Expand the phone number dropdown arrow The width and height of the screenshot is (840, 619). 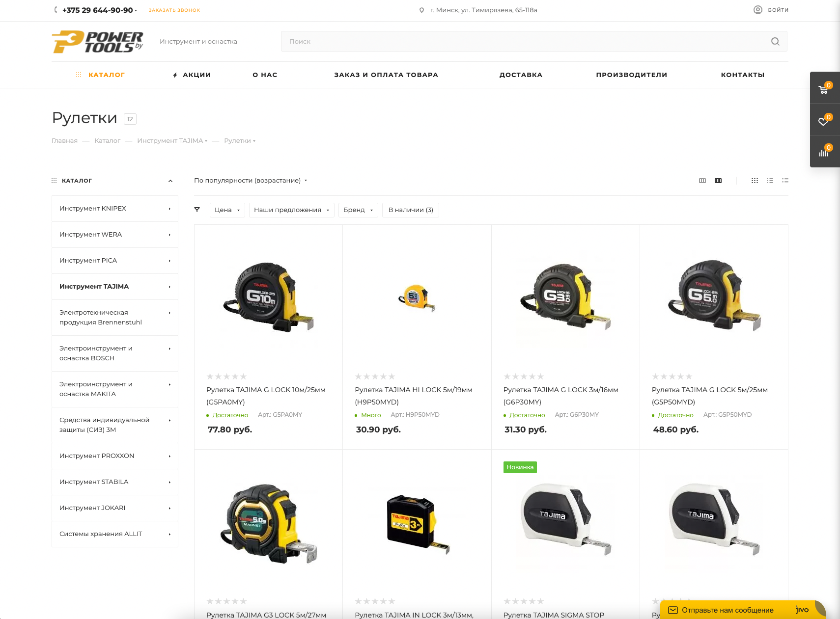click(136, 10)
